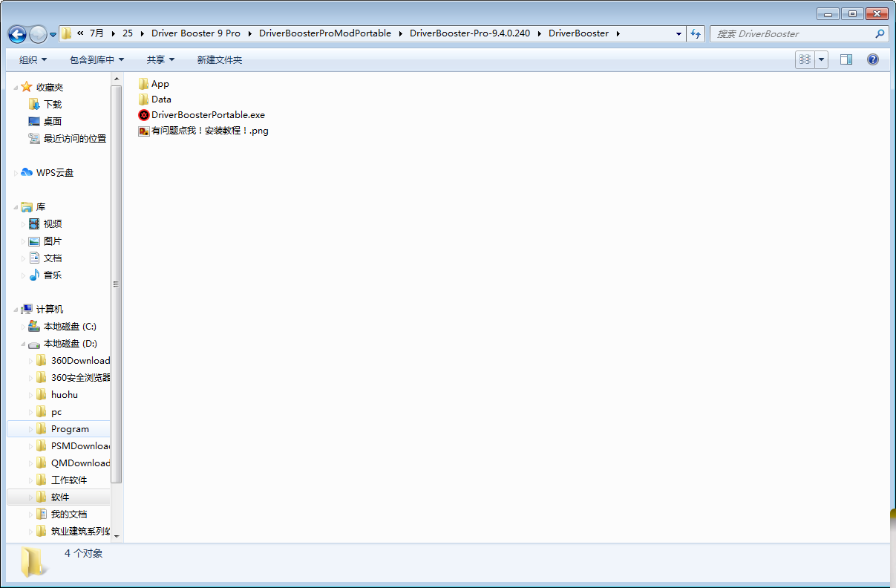The height and width of the screenshot is (588, 896).
Task: Click the folder icon in address bar
Action: (67, 33)
